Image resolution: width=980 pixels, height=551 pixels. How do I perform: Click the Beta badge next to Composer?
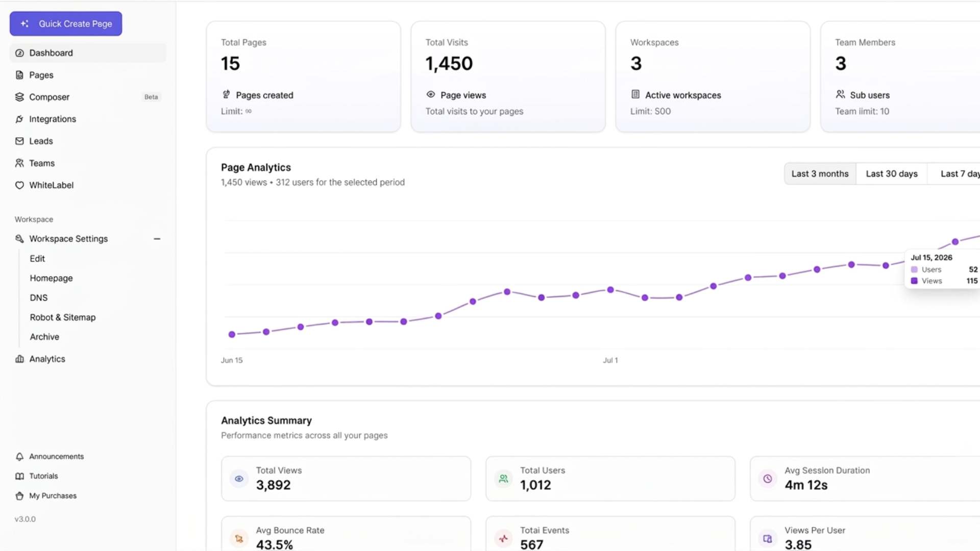coord(151,97)
